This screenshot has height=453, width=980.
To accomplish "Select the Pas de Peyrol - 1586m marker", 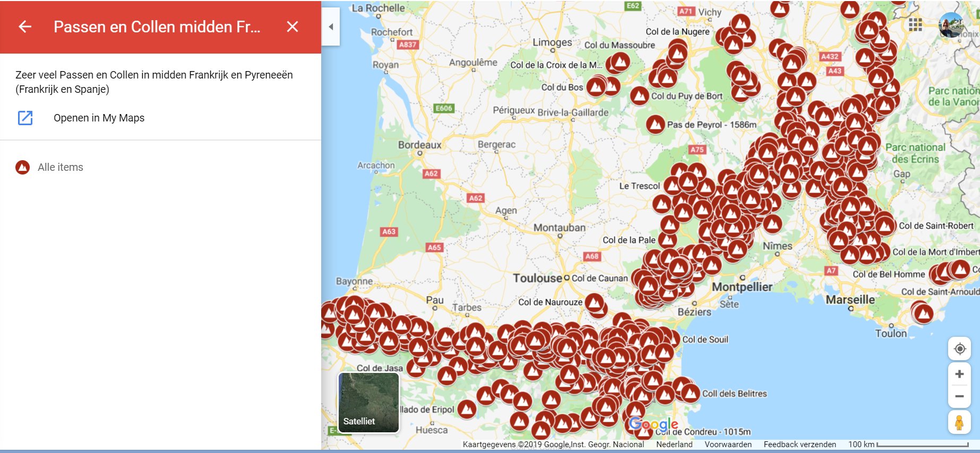I will (656, 125).
